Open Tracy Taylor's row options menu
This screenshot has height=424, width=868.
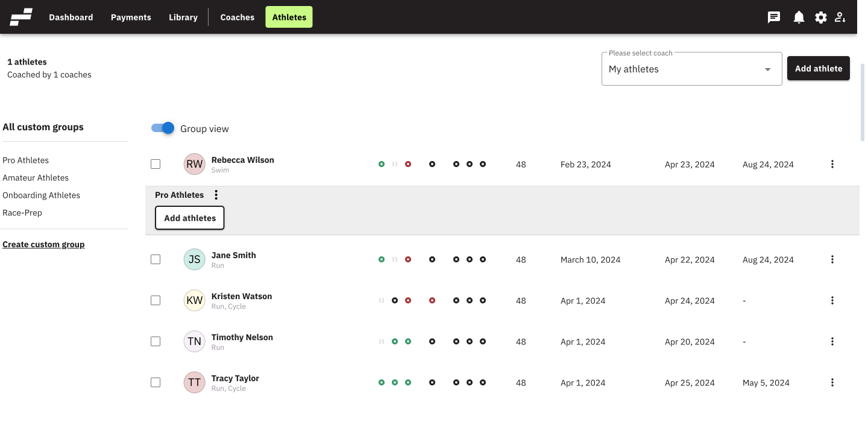pos(832,382)
